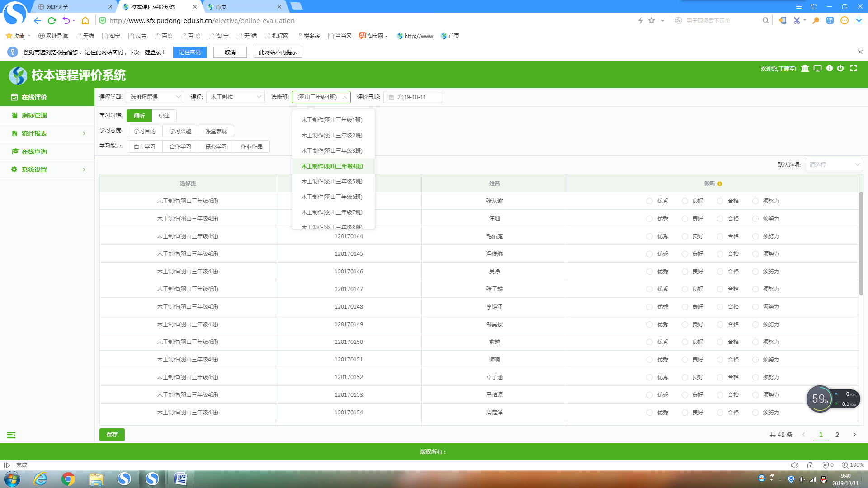Click the orange info icon beside 倾听 header
The image size is (868, 488).
[720, 184]
